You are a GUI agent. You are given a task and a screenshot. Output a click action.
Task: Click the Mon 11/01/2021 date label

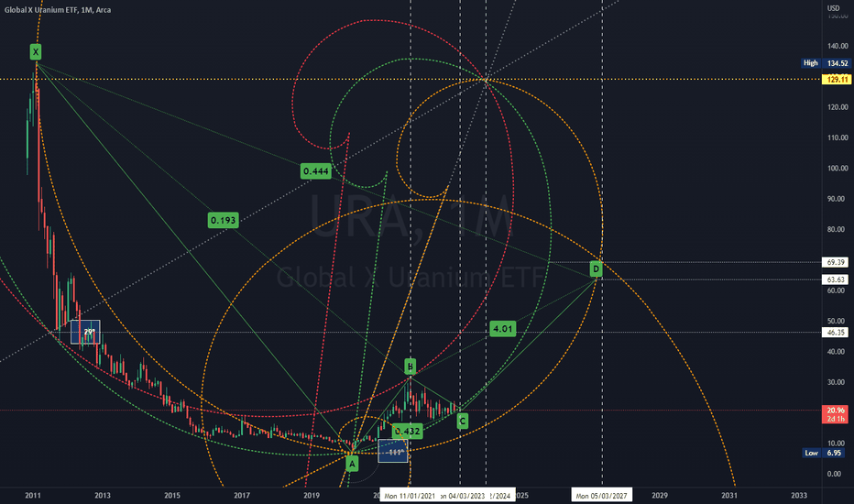click(x=410, y=496)
